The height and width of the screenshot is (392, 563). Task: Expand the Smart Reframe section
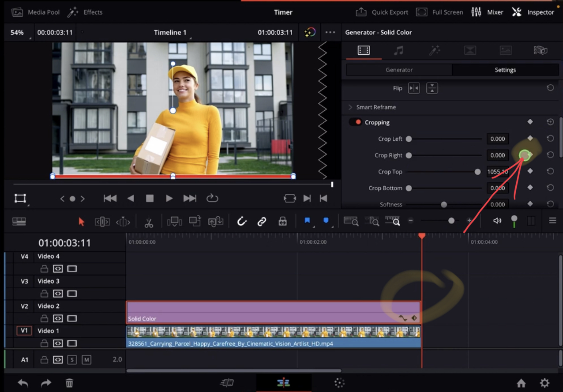pos(350,107)
